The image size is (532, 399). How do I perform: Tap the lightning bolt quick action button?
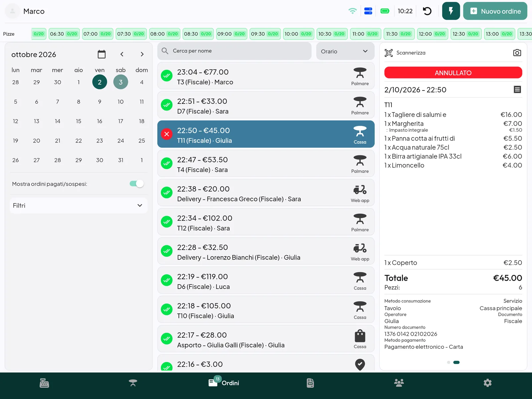(x=451, y=11)
